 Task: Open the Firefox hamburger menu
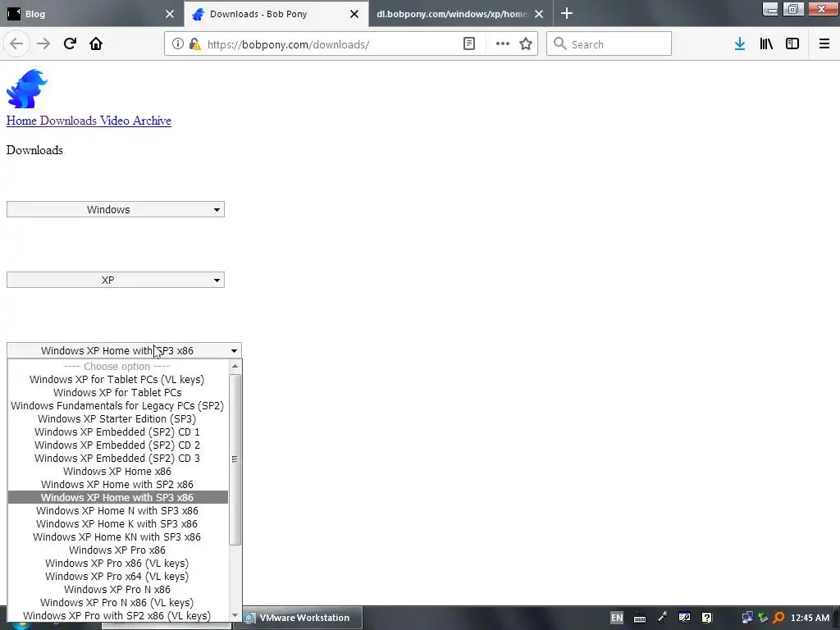[824, 44]
